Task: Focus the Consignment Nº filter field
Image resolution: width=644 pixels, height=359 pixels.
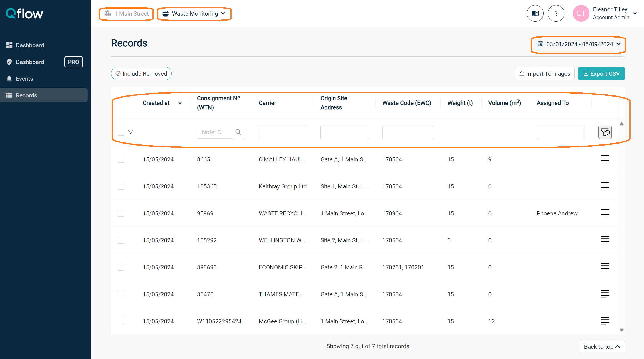Action: pyautogui.click(x=214, y=132)
